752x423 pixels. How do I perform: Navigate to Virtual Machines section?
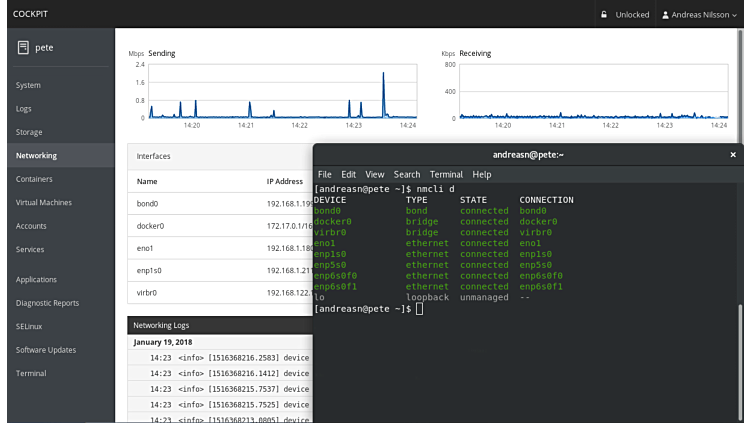(44, 202)
